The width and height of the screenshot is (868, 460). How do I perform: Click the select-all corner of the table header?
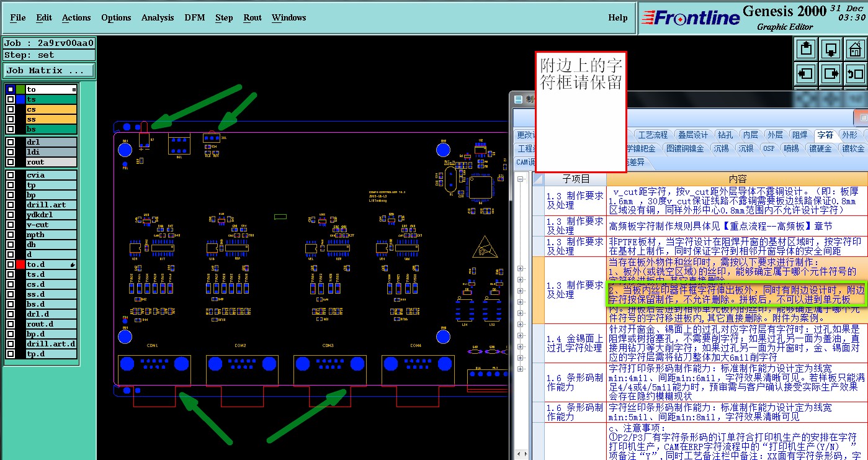[539, 179]
